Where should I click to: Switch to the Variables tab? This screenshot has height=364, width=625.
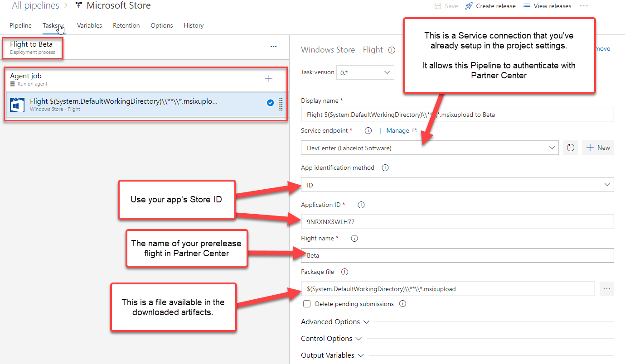[89, 25]
